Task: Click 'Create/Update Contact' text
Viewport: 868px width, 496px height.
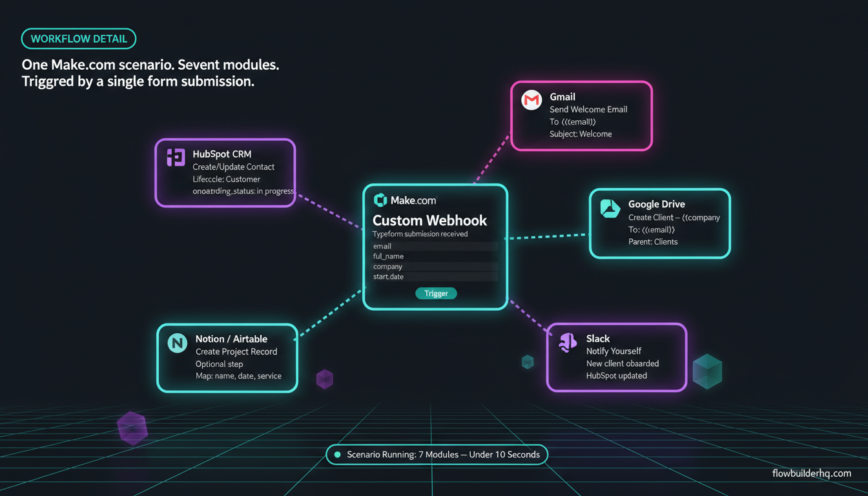Action: 234,167
